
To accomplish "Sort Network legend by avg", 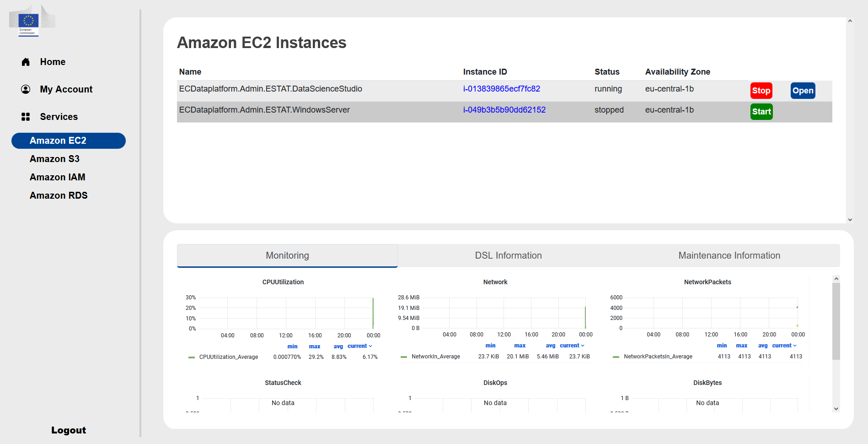I will (x=550, y=346).
